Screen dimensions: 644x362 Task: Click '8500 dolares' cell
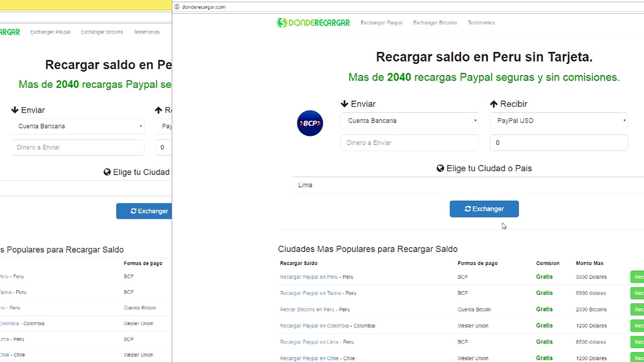coord(591,342)
